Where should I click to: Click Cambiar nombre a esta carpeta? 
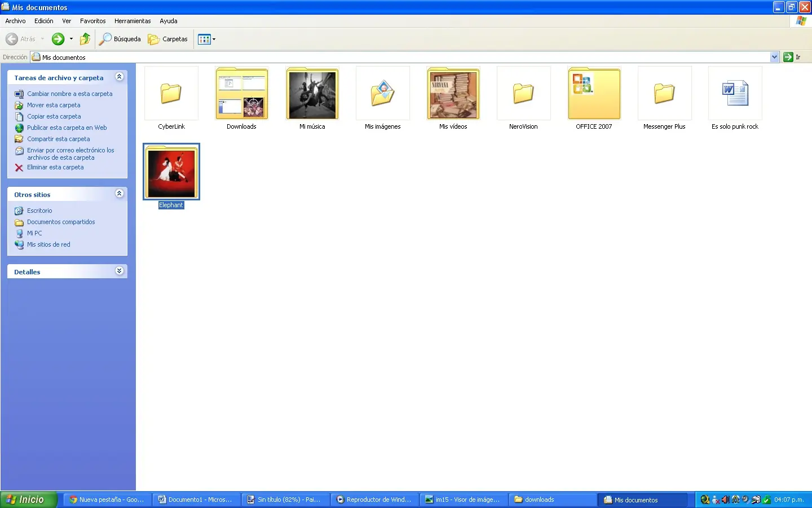[x=64, y=94]
